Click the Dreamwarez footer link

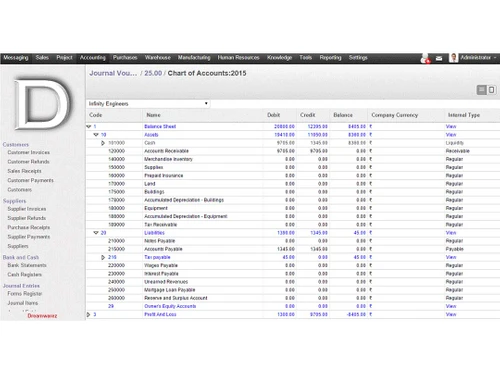tap(42, 316)
